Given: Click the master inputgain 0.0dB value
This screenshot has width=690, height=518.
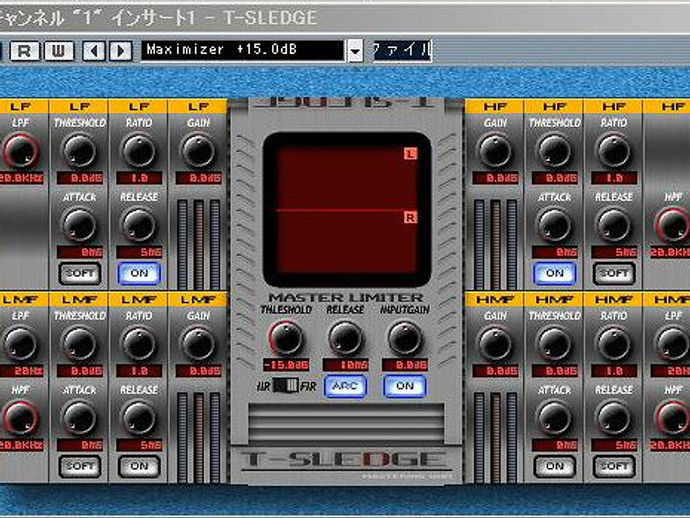Looking at the screenshot, I should [405, 365].
